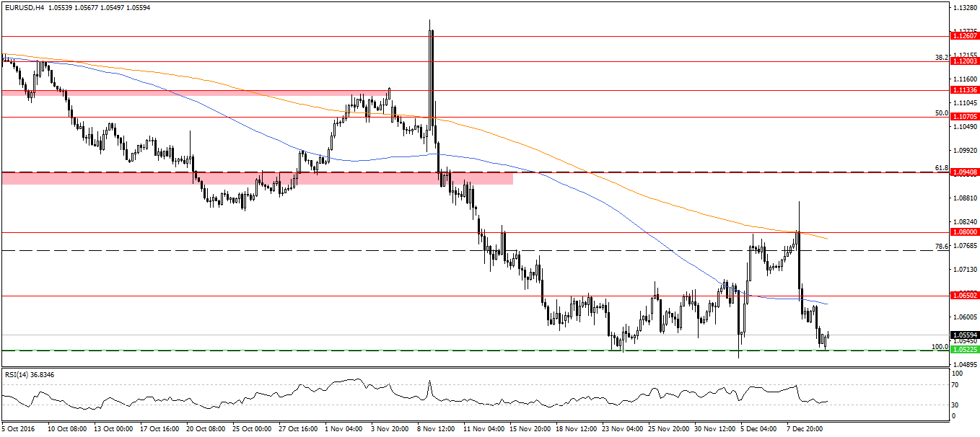980x437 pixels.
Task: Click the 38.2 Fibonacci level label
Action: (940, 57)
